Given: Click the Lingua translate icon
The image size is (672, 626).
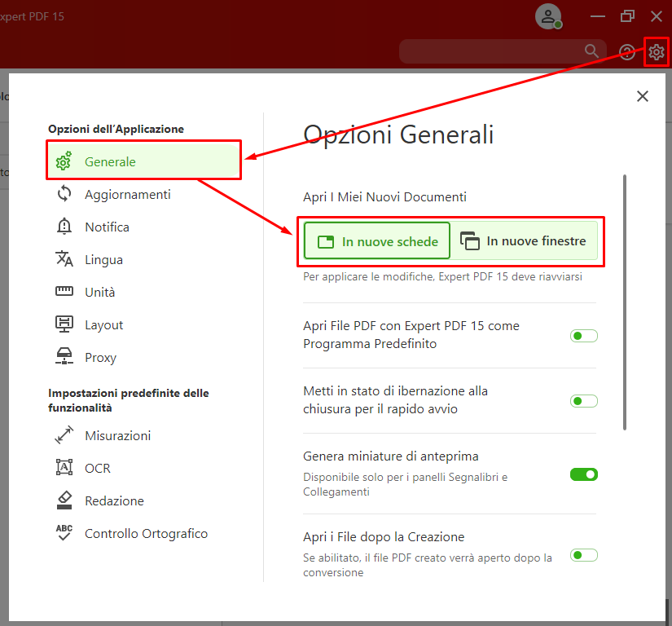Looking at the screenshot, I should coord(64,258).
